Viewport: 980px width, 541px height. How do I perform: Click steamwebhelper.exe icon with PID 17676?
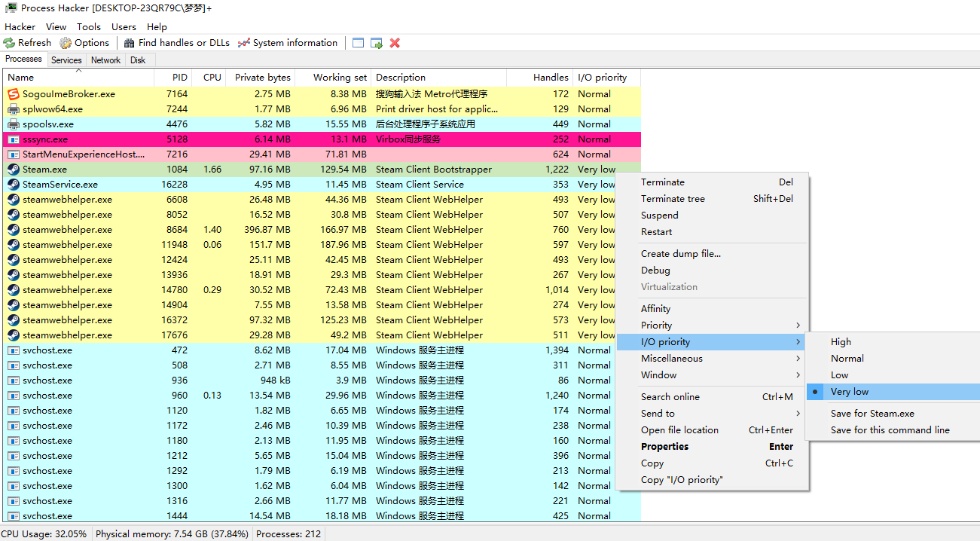[x=14, y=335]
